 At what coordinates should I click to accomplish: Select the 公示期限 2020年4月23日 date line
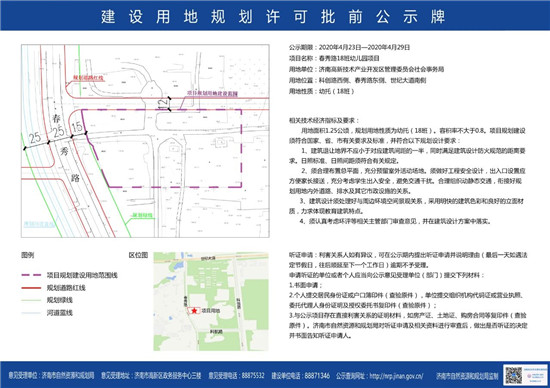[349, 47]
